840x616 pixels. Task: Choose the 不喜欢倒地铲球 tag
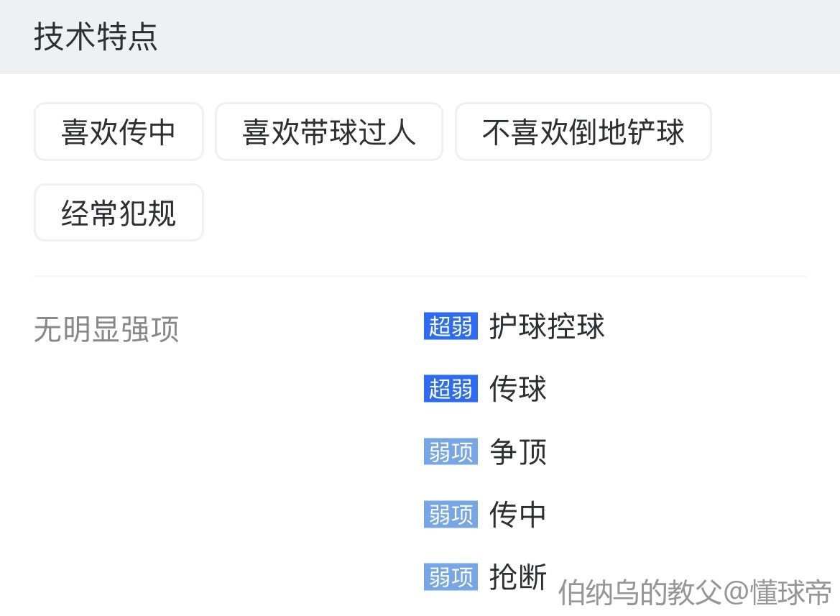coord(583,132)
